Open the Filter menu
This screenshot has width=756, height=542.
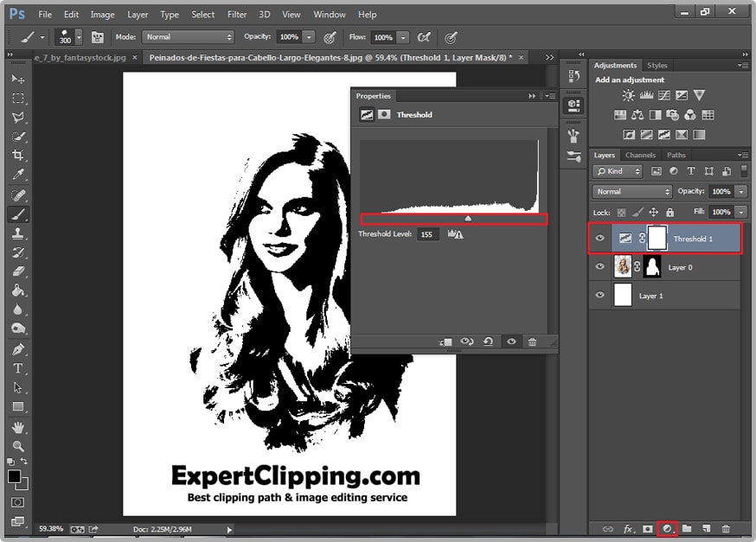pyautogui.click(x=237, y=15)
